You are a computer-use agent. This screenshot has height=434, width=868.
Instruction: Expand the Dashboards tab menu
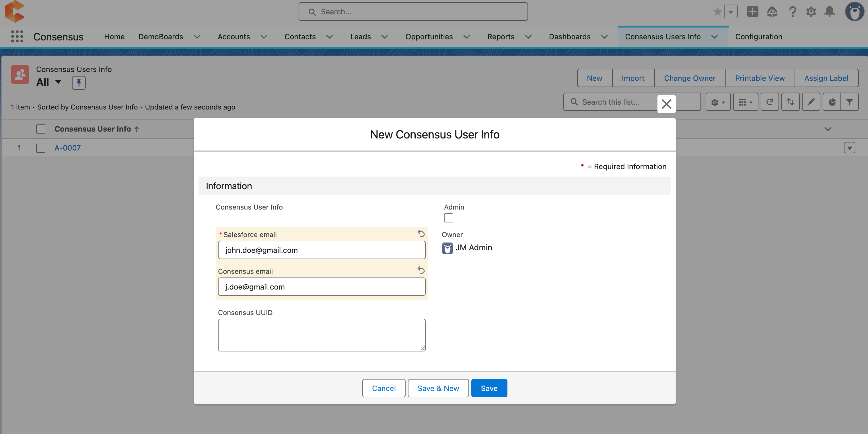605,37
